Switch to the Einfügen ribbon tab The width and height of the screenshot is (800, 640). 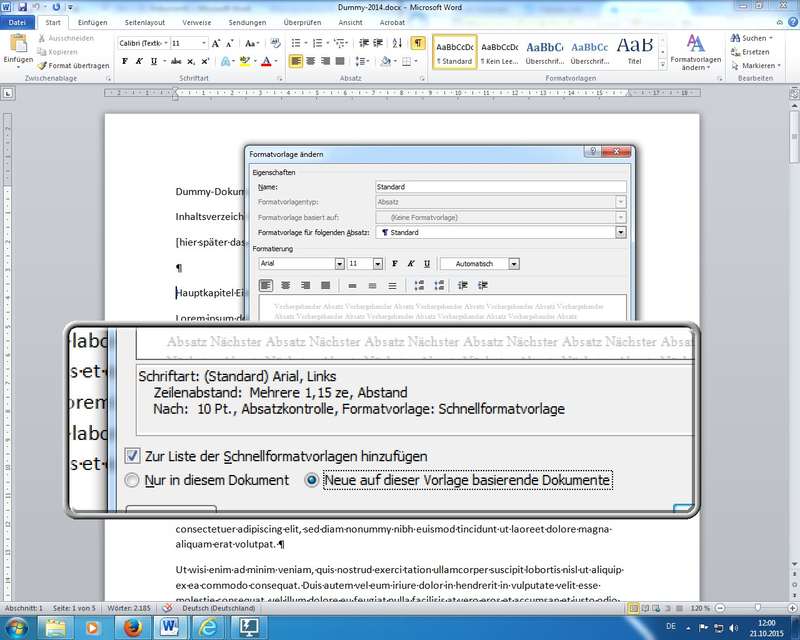[92, 22]
